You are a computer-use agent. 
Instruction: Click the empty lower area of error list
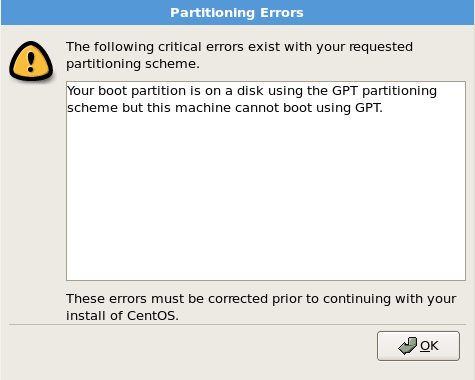pos(266,200)
